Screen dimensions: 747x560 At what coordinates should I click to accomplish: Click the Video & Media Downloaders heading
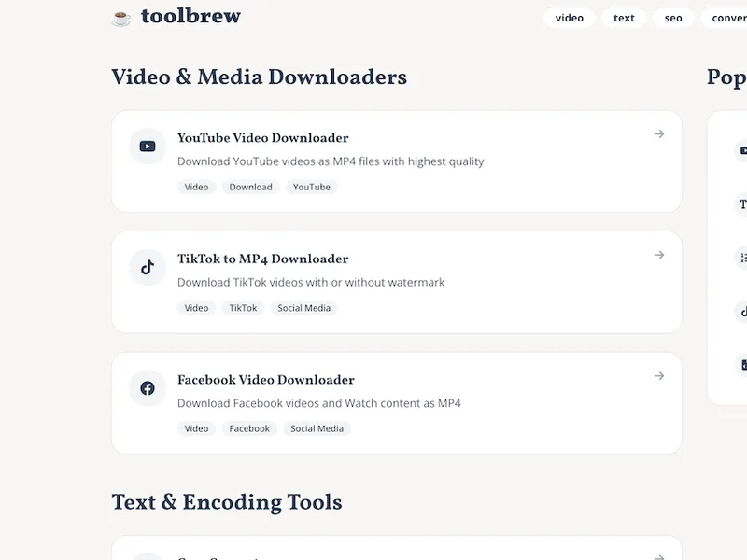260,77
